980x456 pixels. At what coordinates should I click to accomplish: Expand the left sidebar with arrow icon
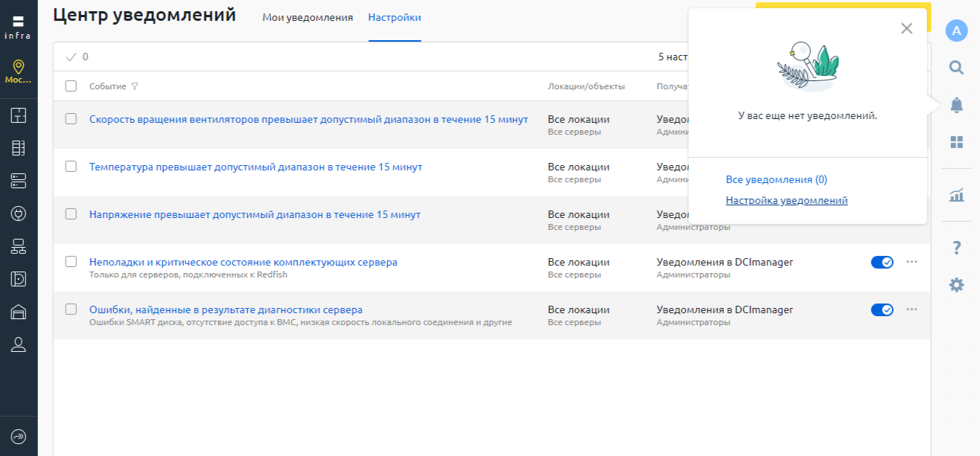pos(19,437)
